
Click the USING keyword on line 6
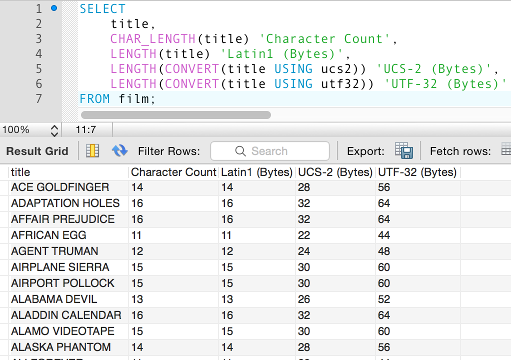293,84
